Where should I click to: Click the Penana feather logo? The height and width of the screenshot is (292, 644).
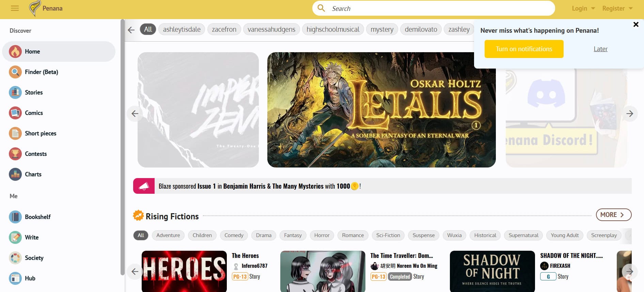pos(34,8)
